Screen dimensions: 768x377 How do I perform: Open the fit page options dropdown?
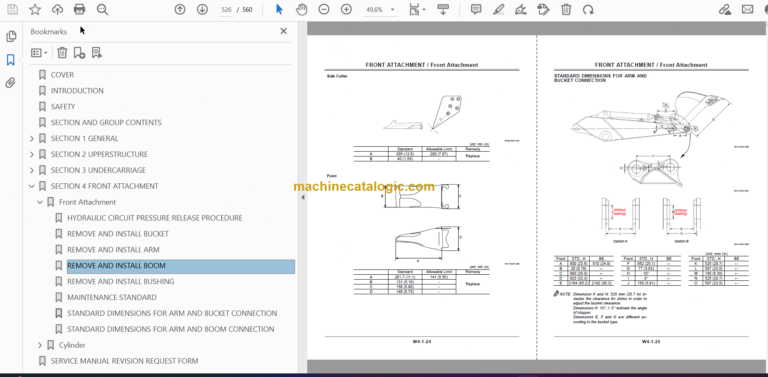pyautogui.click(x=416, y=9)
